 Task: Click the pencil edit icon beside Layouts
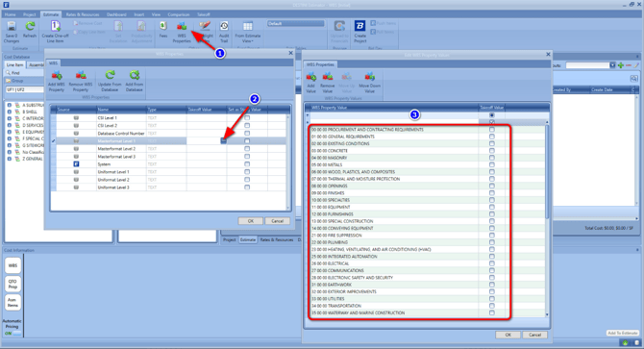pyautogui.click(x=636, y=65)
